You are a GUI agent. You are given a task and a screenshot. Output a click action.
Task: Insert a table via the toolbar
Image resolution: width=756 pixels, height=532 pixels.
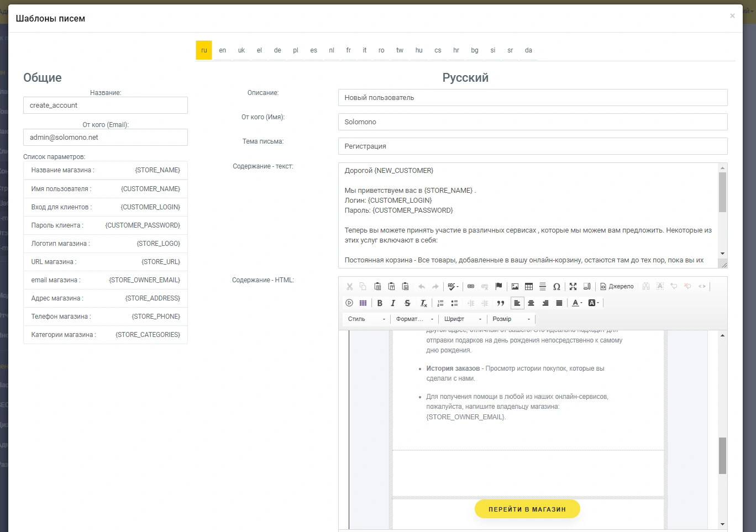[x=529, y=286]
